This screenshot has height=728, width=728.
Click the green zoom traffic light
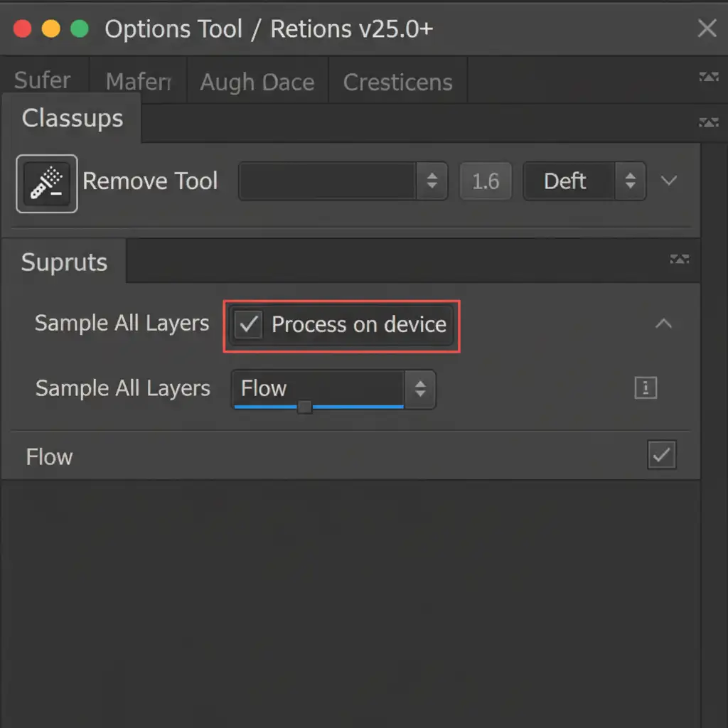click(80, 29)
